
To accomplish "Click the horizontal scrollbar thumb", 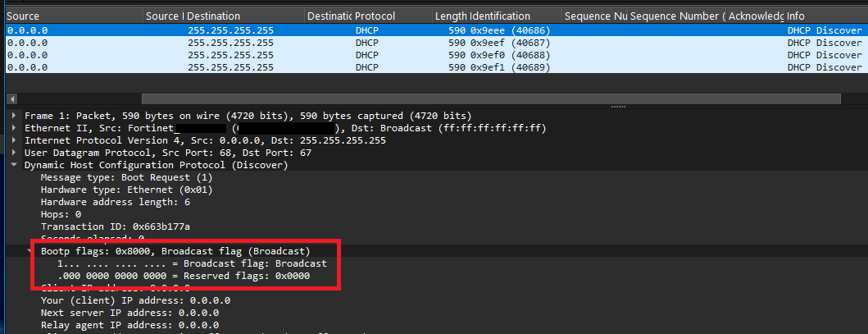I will 491,98.
